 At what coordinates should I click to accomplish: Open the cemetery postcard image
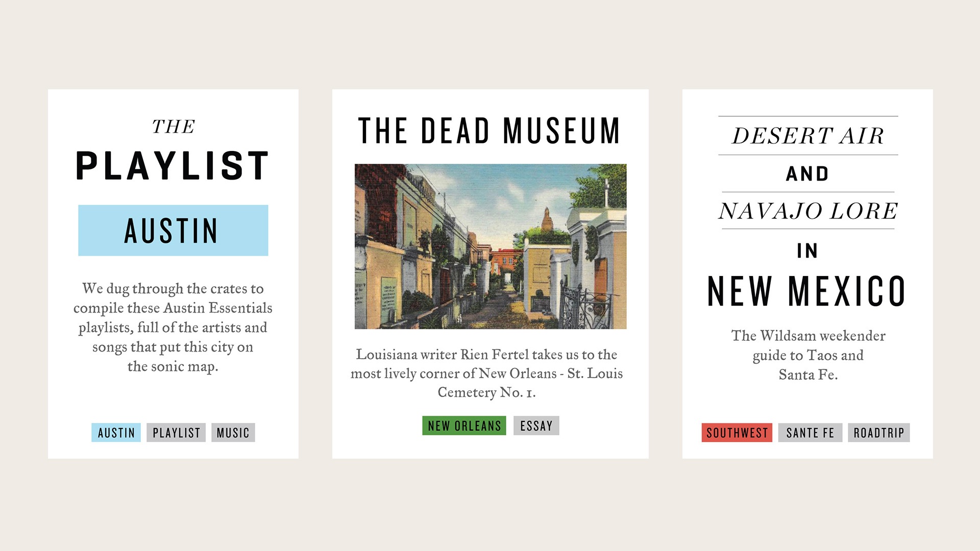click(x=490, y=246)
